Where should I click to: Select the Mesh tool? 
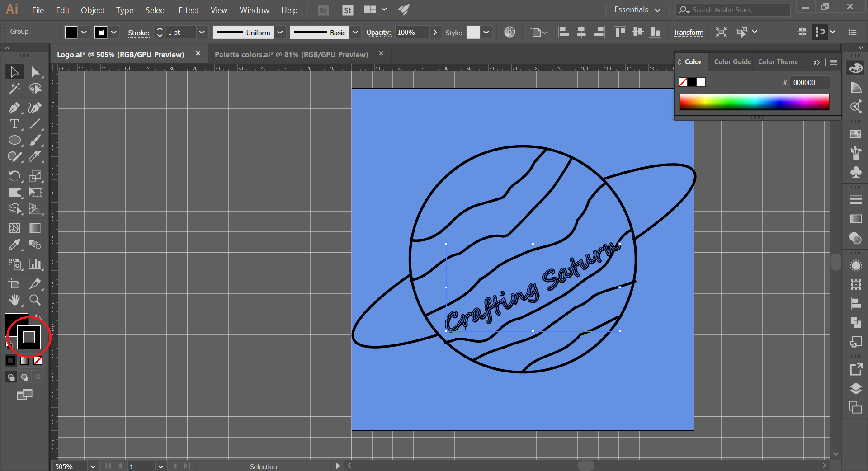click(14, 228)
